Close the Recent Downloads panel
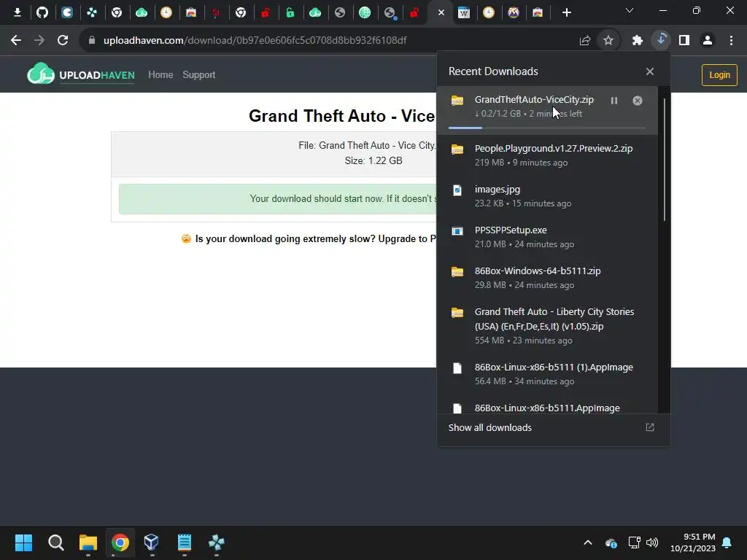Viewport: 747px width, 560px height. (x=650, y=71)
